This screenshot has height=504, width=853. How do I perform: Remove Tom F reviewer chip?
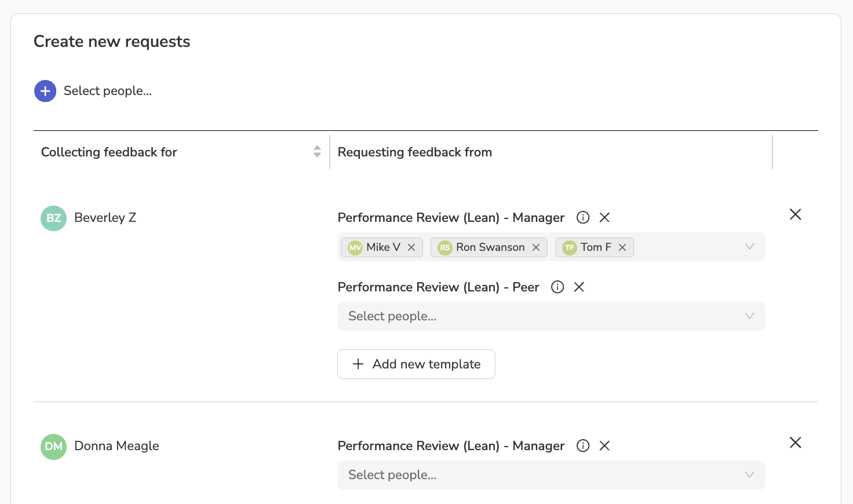pyautogui.click(x=622, y=247)
